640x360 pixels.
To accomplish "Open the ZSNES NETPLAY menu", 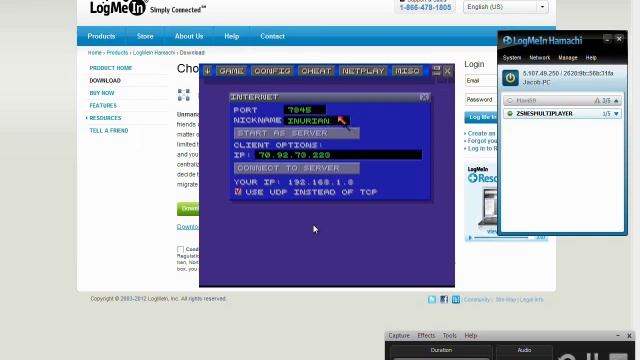I will [x=363, y=71].
